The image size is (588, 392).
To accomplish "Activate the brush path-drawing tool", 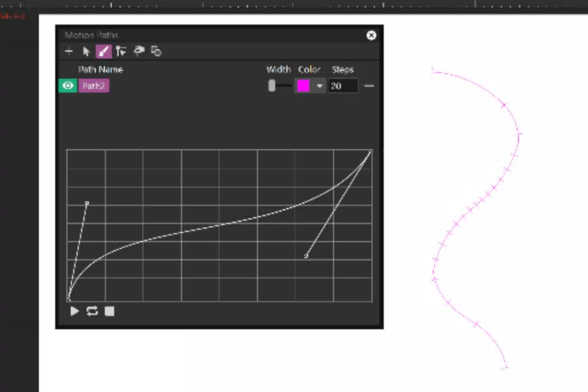I will 103,51.
